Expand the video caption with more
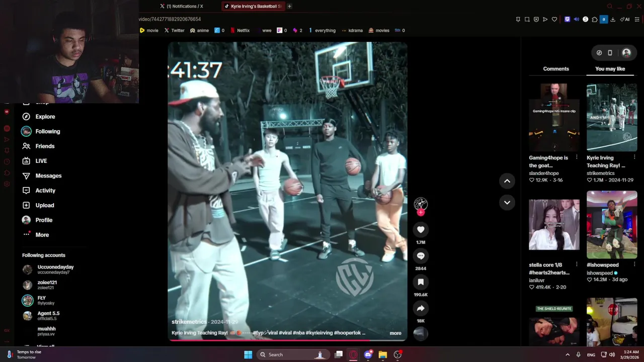The width and height of the screenshot is (644, 362). pos(395,333)
